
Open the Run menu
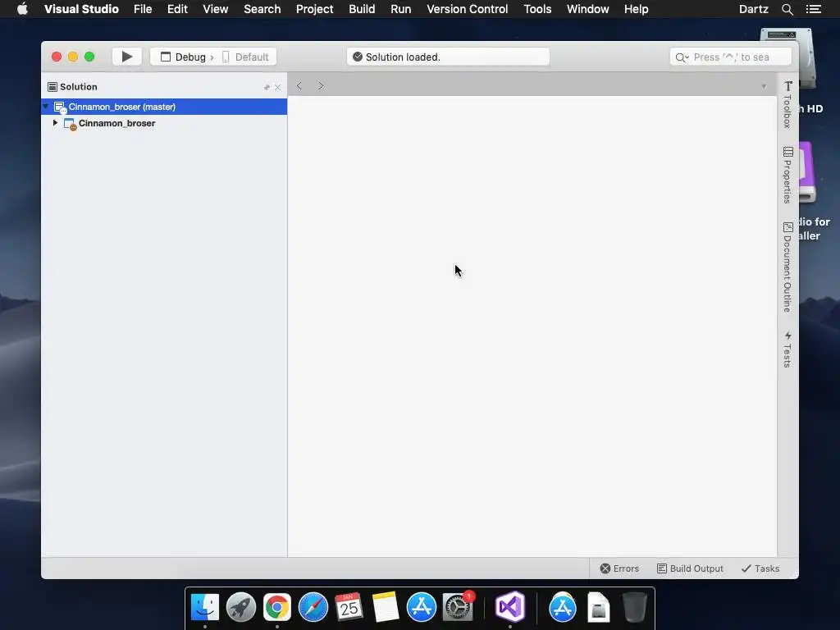pos(400,9)
